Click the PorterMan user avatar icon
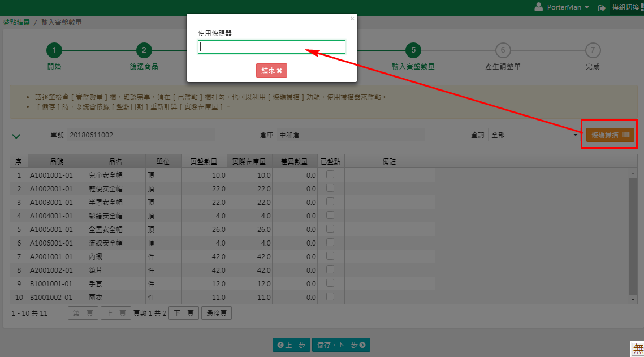 [538, 7]
